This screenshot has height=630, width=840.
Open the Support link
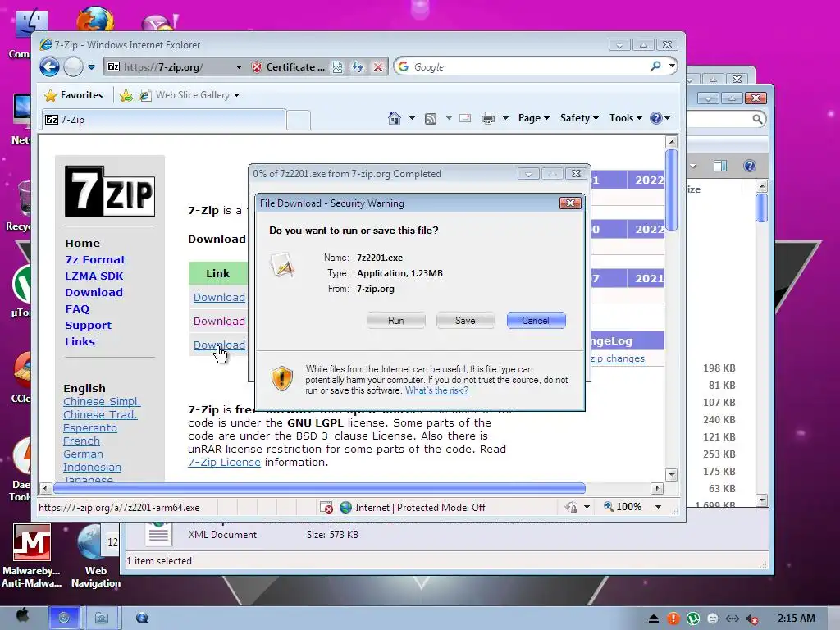tap(89, 326)
